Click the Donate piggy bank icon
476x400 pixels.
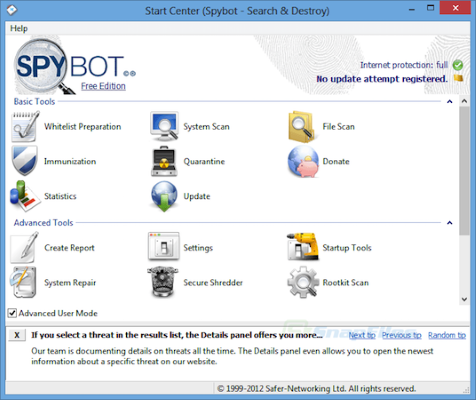pyautogui.click(x=303, y=161)
